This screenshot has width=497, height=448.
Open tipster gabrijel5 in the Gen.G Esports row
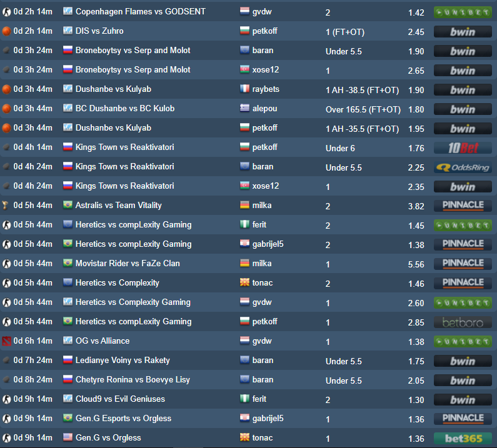point(268,418)
